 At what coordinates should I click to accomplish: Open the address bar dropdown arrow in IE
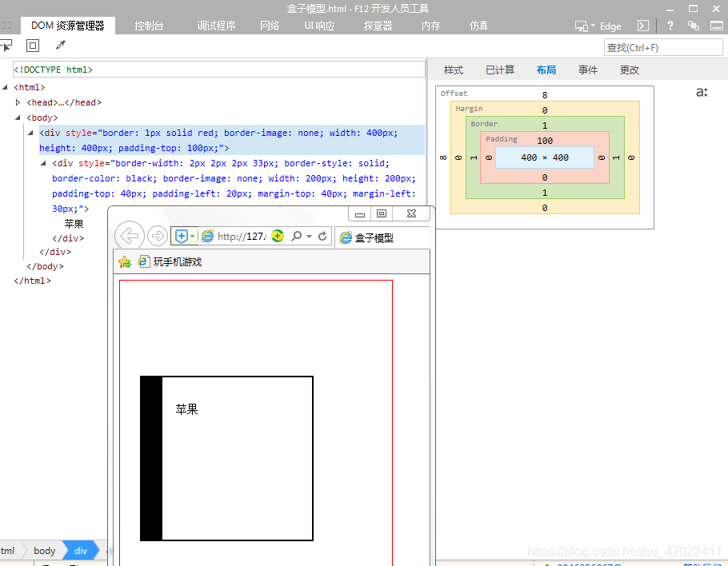point(310,236)
